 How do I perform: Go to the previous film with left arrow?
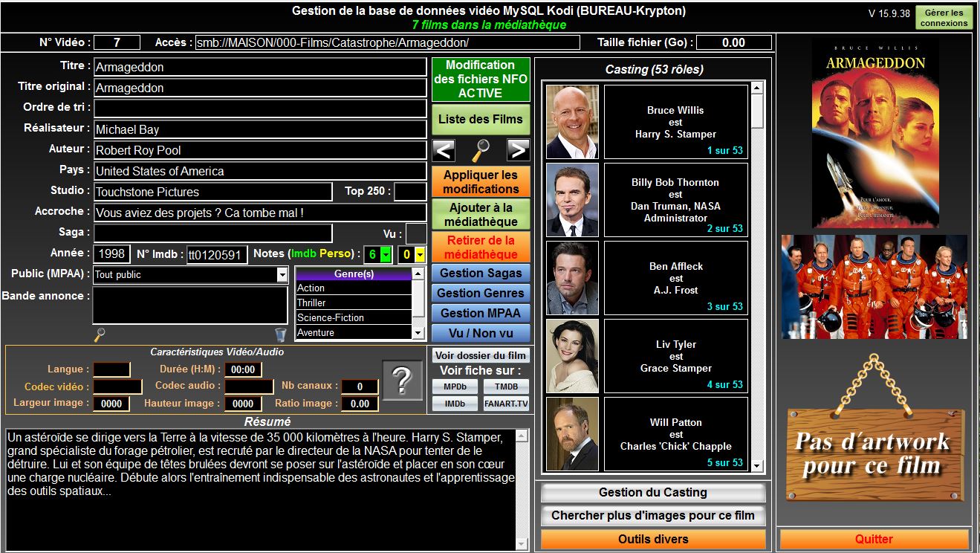(444, 150)
